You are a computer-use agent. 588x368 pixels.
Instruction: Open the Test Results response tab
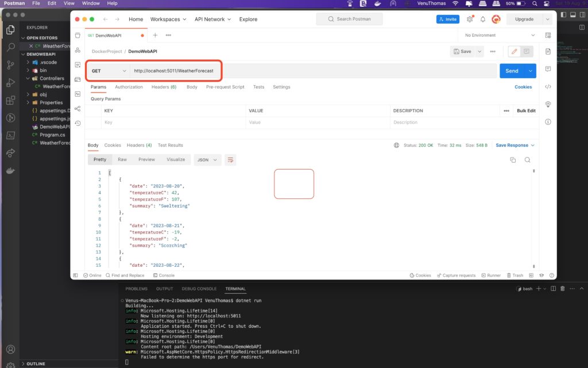pos(170,145)
